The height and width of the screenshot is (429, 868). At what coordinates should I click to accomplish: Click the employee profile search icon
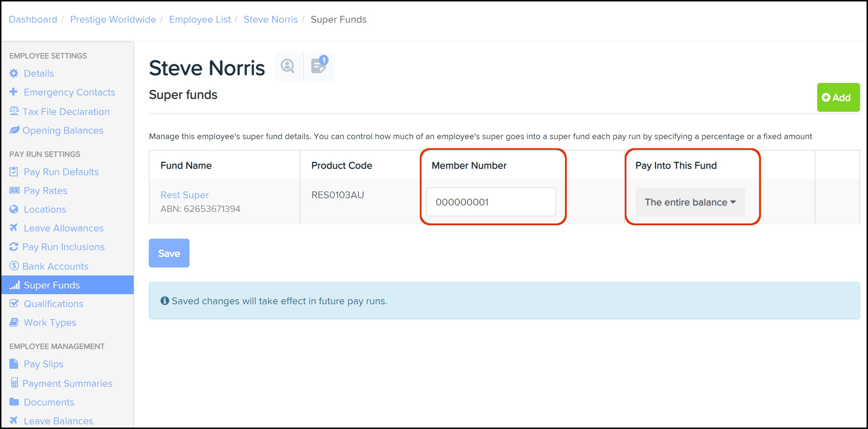pos(288,66)
